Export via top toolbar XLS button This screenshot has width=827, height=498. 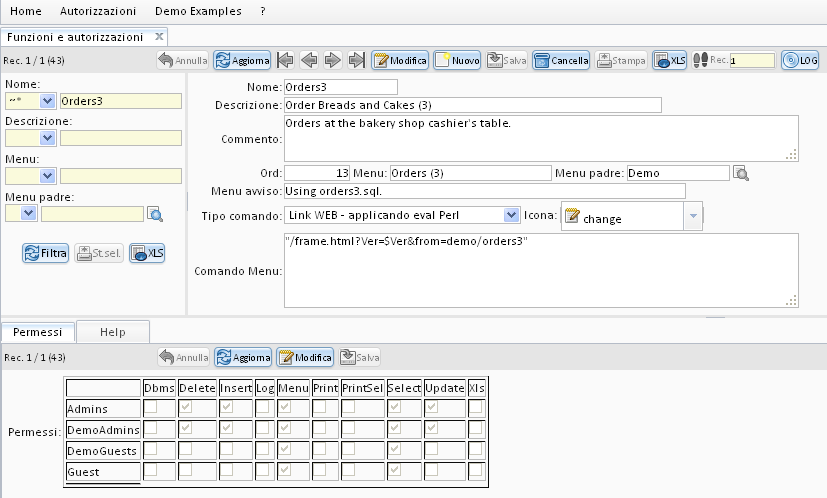[x=669, y=60]
